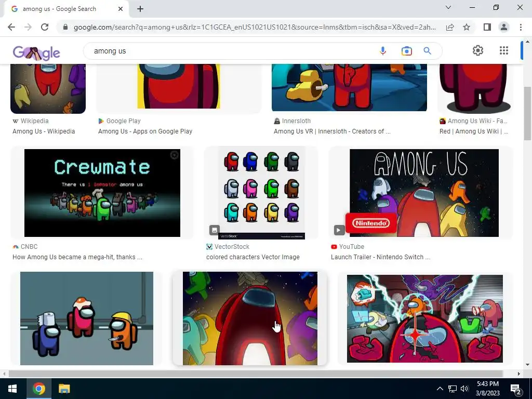532x399 pixels.
Task: Click the address bar URL
Action: click(255, 27)
